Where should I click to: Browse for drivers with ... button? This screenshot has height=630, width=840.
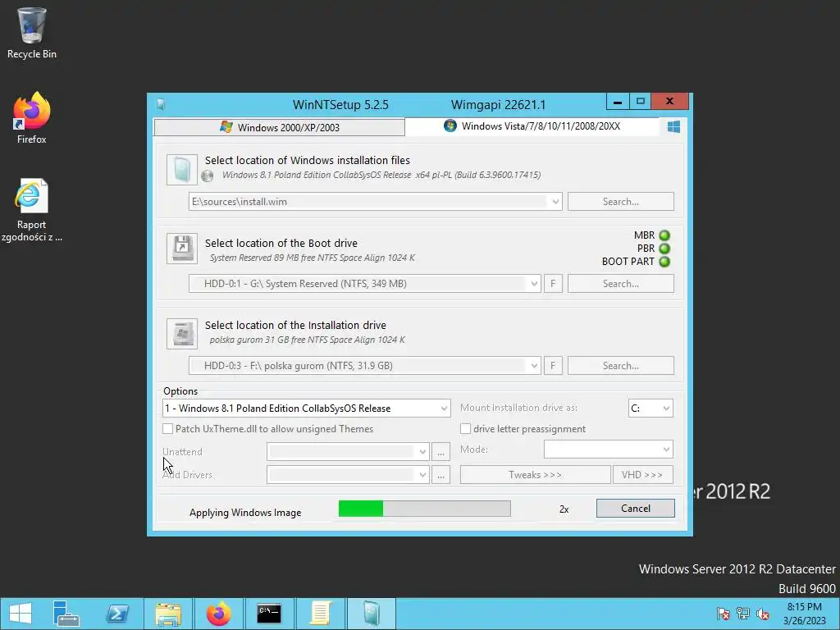pos(441,475)
